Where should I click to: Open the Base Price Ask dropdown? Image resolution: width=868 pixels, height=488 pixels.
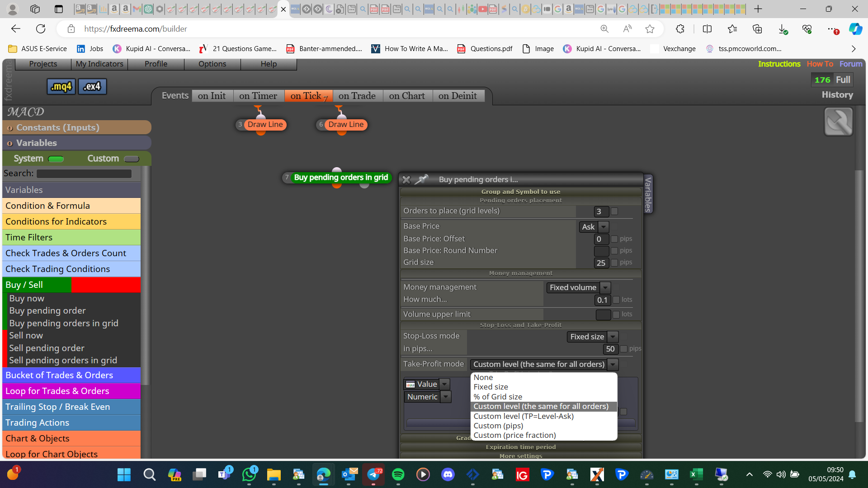[x=594, y=227]
